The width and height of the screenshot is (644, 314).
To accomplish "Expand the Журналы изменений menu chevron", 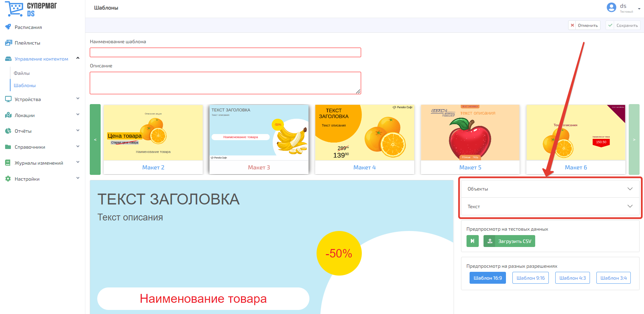I will 78,162.
